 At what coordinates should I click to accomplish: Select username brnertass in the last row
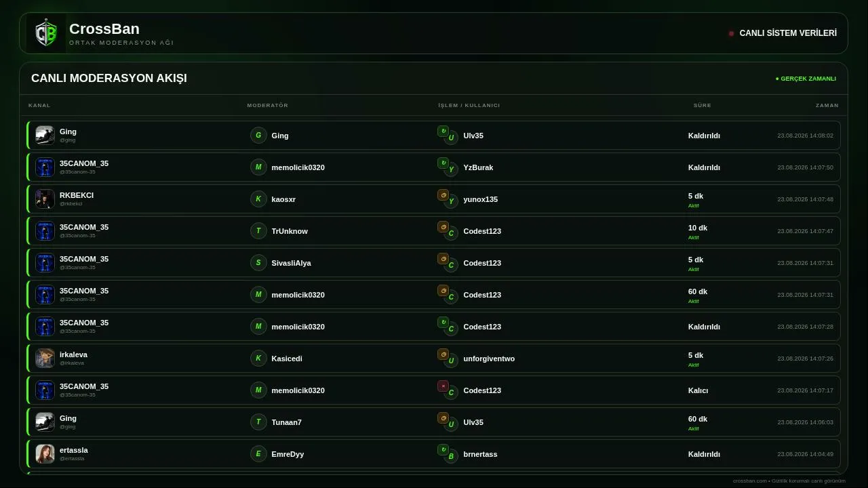pyautogui.click(x=480, y=454)
